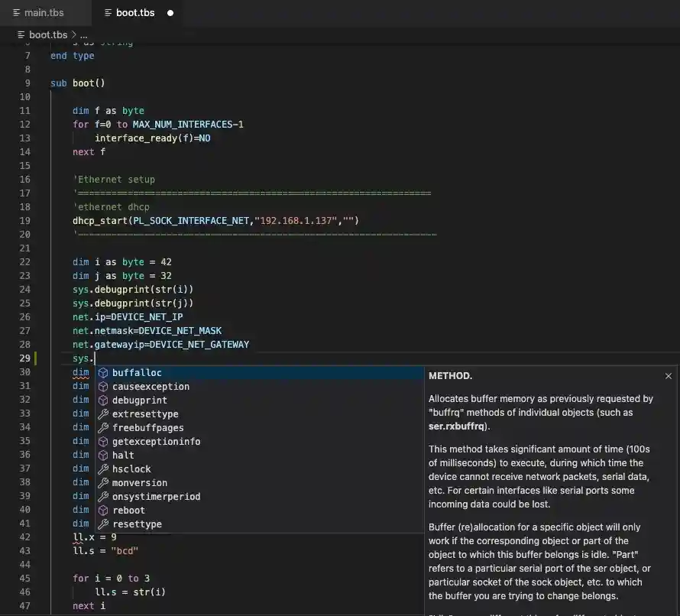Close the METHOD documentation popup

[x=669, y=375]
